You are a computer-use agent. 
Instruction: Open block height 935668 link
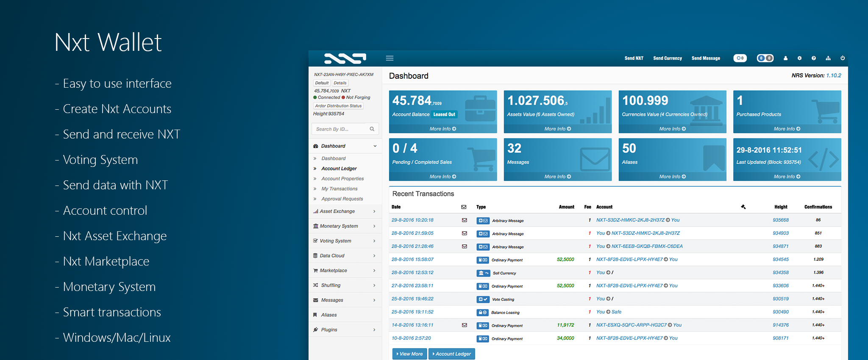click(781, 220)
